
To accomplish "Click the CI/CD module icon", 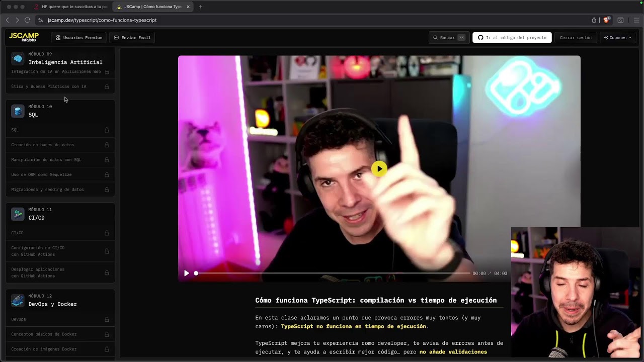I will click(x=18, y=214).
